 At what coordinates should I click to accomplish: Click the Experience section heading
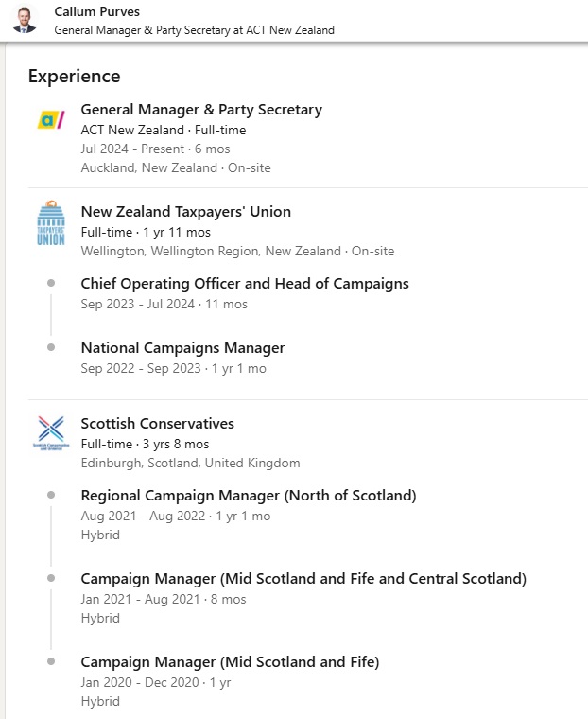pyautogui.click(x=74, y=77)
